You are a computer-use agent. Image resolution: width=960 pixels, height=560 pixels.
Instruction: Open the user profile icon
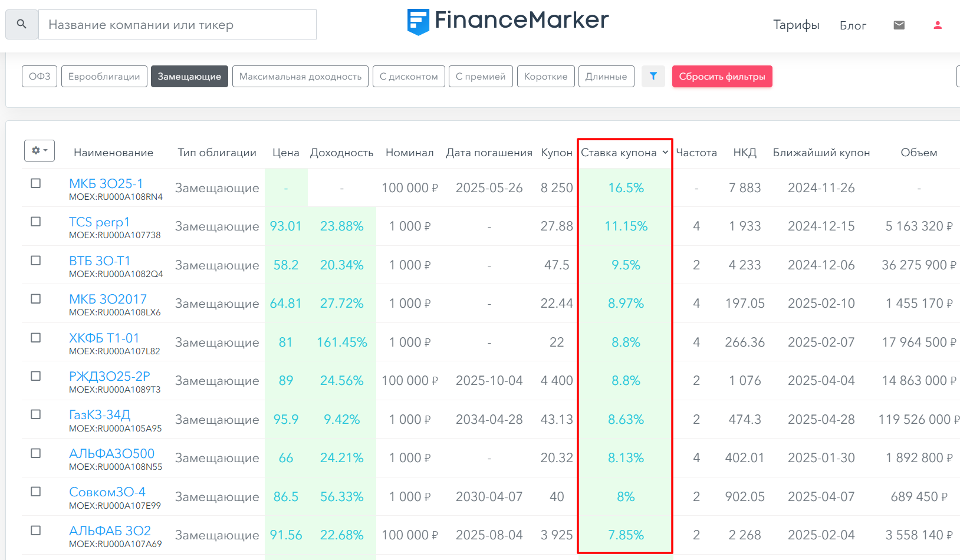click(x=938, y=25)
